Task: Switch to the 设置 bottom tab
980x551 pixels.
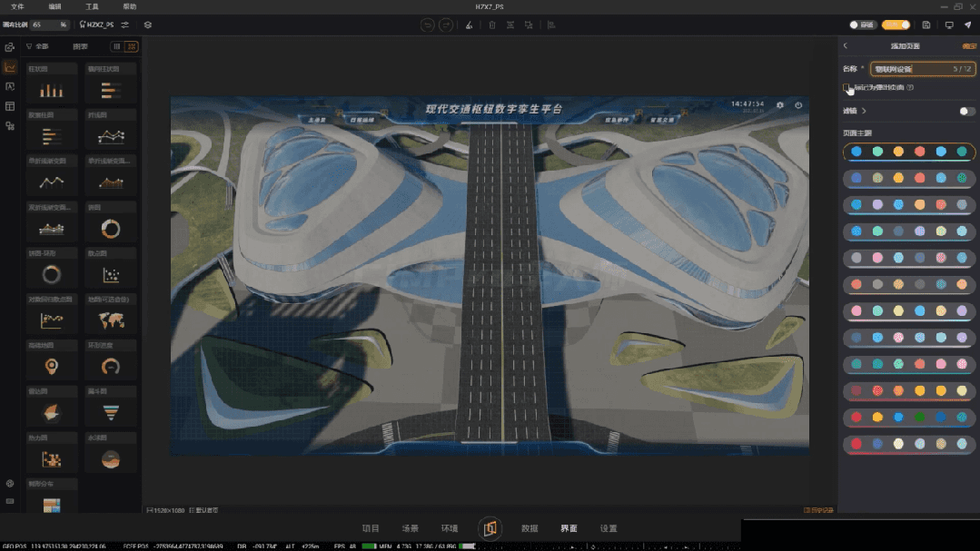Action: [x=609, y=528]
